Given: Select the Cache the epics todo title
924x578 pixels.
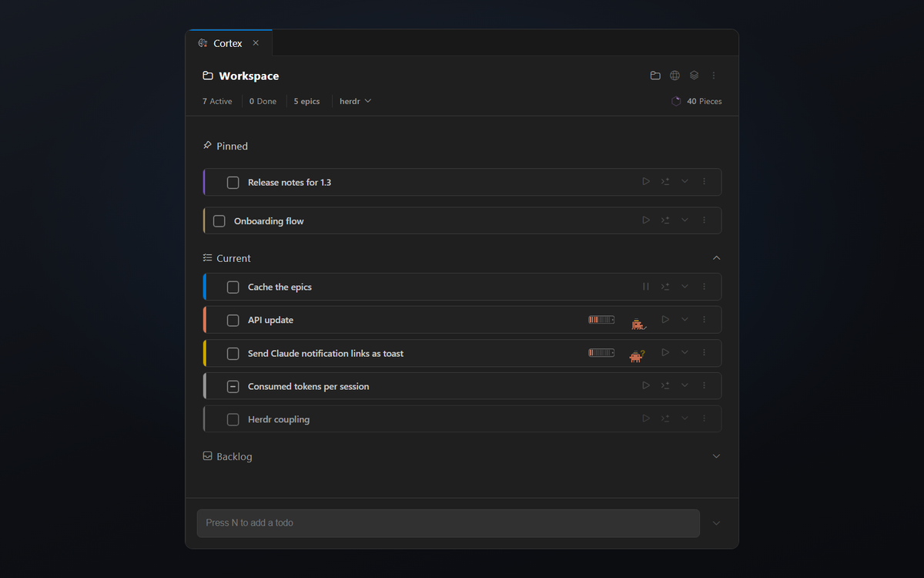Looking at the screenshot, I should click(x=280, y=287).
